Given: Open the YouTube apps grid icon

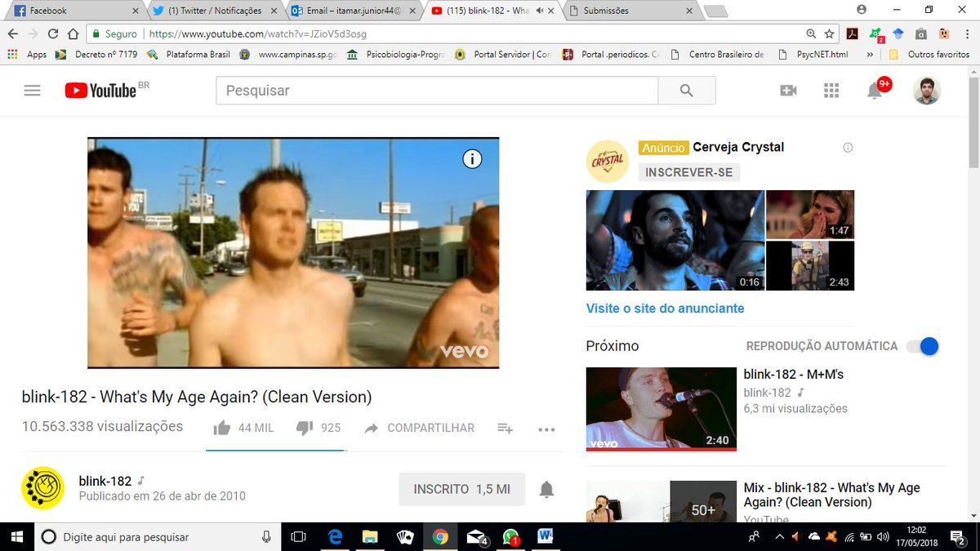Looking at the screenshot, I should [x=831, y=91].
